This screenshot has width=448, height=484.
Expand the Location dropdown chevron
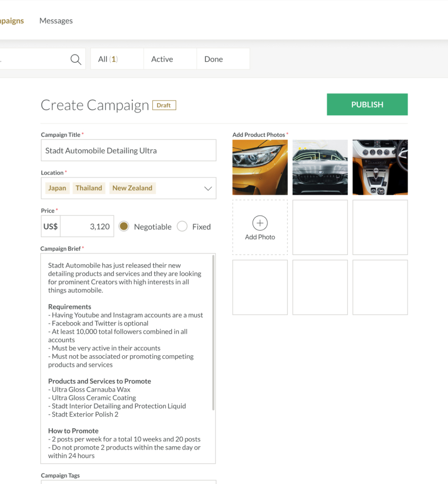(208, 189)
